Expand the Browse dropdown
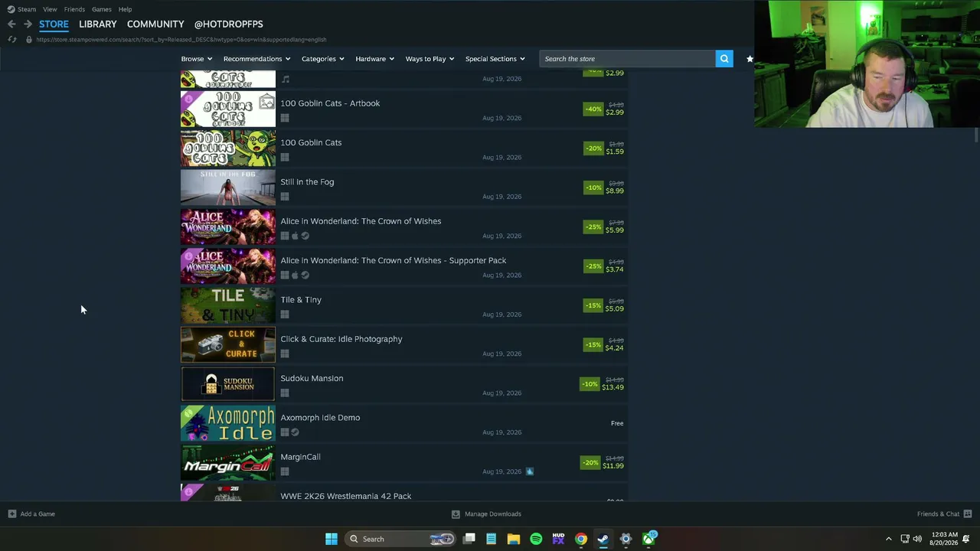 (x=197, y=59)
